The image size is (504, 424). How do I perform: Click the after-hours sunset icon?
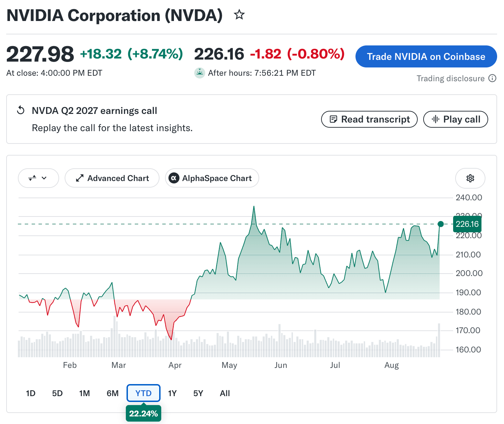(199, 73)
